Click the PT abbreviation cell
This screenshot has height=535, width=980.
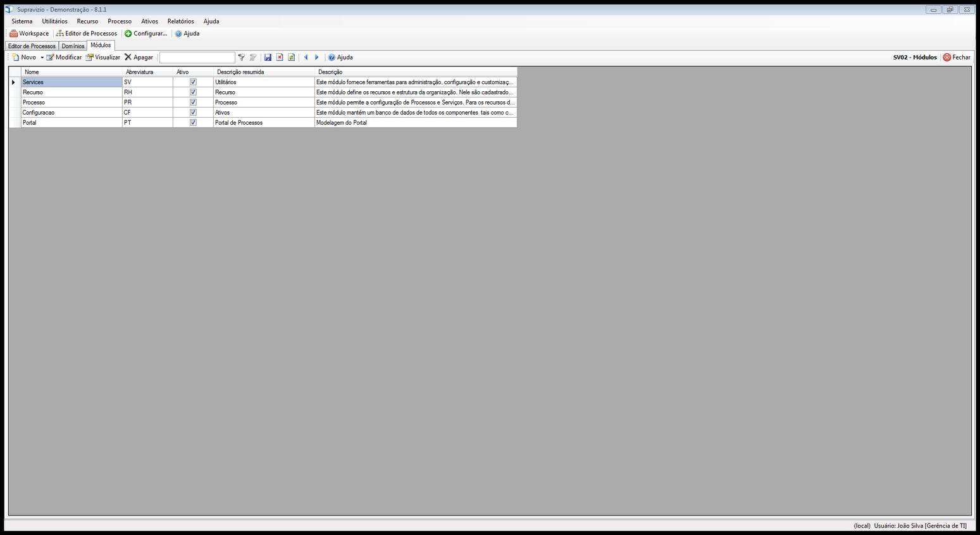coord(147,123)
